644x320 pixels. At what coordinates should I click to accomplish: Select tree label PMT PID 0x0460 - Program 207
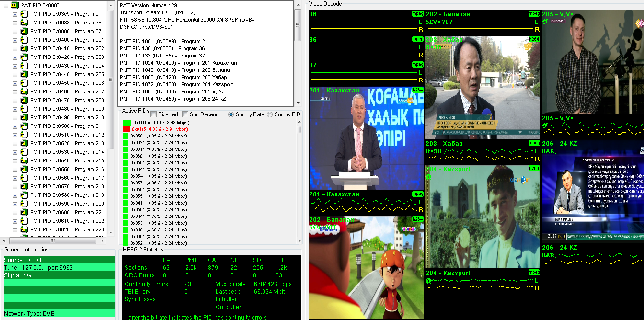pyautogui.click(x=67, y=91)
